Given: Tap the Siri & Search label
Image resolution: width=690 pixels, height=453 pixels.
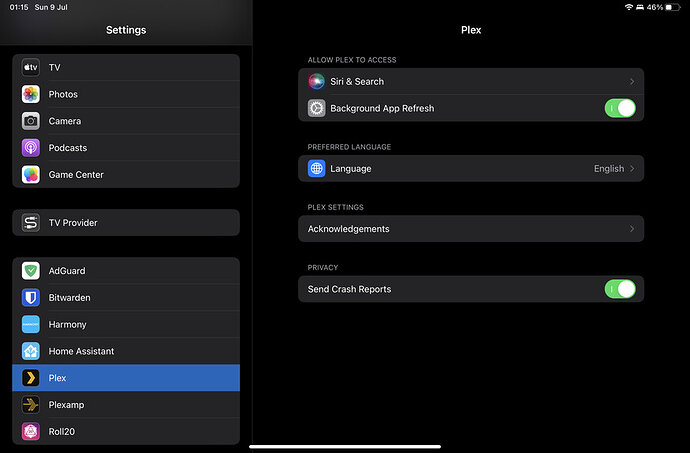Looking at the screenshot, I should pos(357,81).
